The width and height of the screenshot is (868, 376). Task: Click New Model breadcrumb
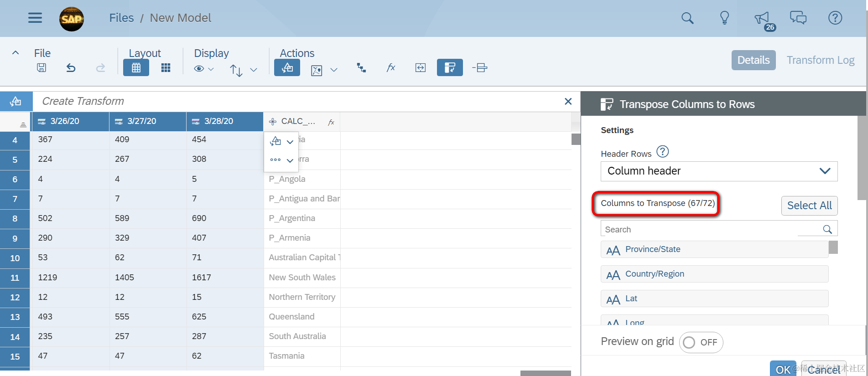(x=181, y=18)
